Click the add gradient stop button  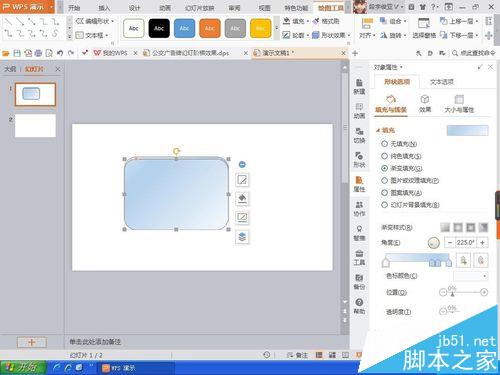tap(464, 260)
